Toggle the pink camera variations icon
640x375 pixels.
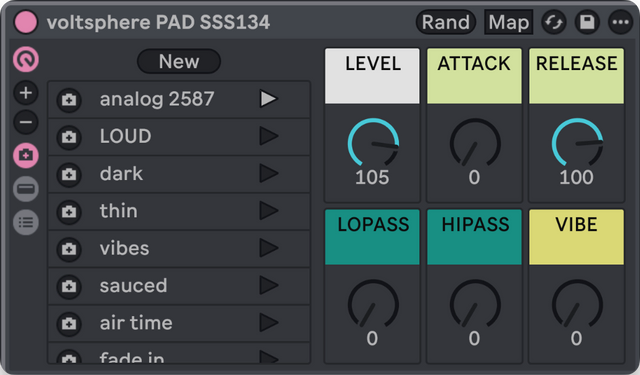click(26, 155)
